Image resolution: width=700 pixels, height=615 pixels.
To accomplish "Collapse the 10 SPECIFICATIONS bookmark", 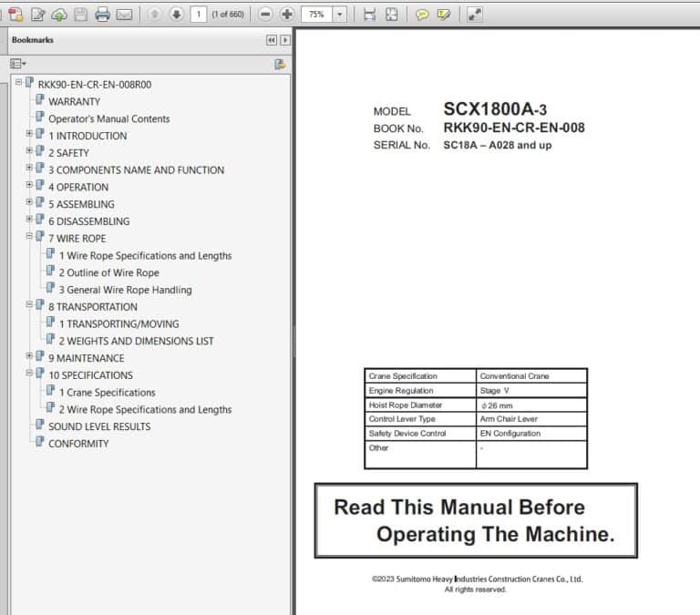I will point(29,374).
